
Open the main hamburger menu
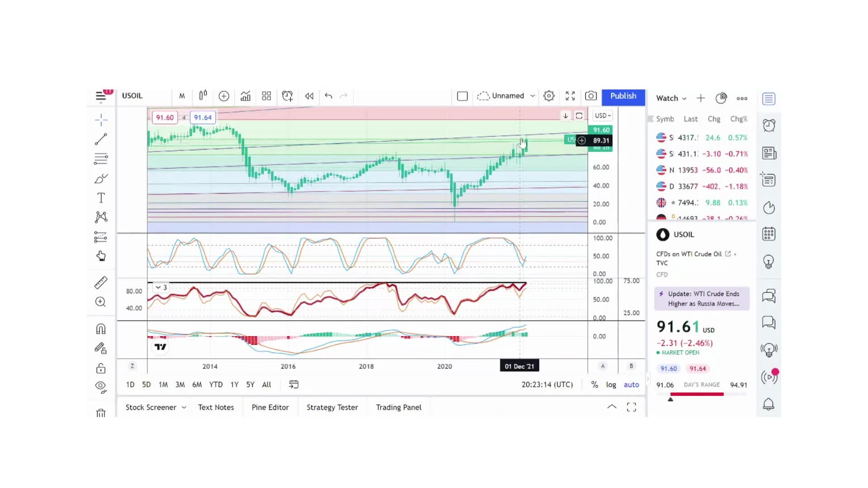click(100, 96)
